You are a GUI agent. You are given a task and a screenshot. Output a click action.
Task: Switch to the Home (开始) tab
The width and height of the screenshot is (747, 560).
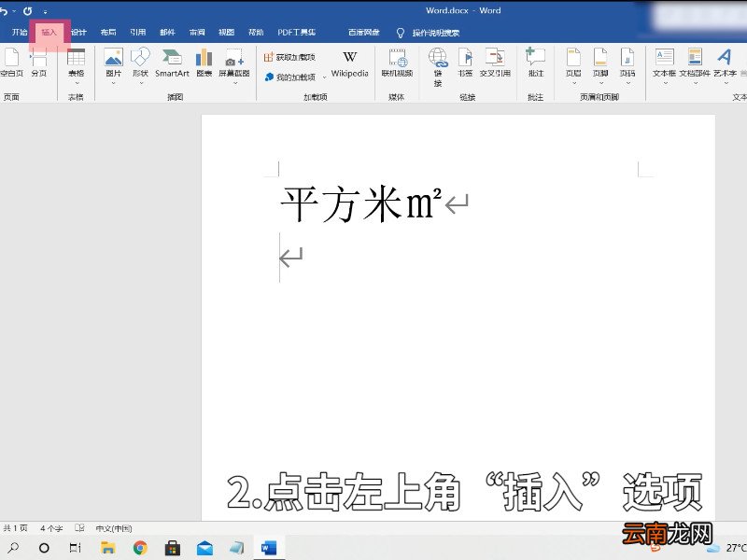tap(20, 33)
